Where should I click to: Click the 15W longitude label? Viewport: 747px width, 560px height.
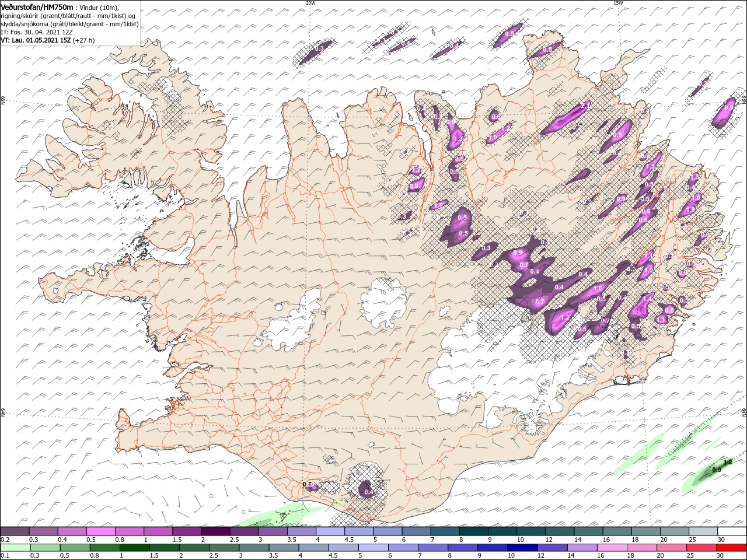pos(617,3)
